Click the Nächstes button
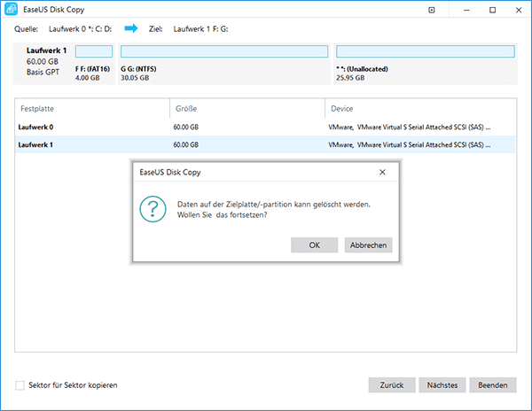This screenshot has width=532, height=411. (442, 385)
